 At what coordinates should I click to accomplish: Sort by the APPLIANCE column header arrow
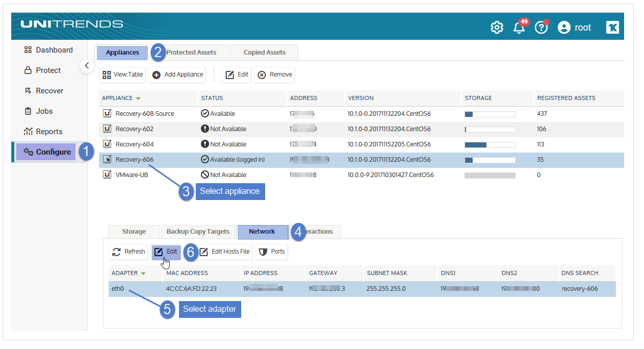[138, 98]
